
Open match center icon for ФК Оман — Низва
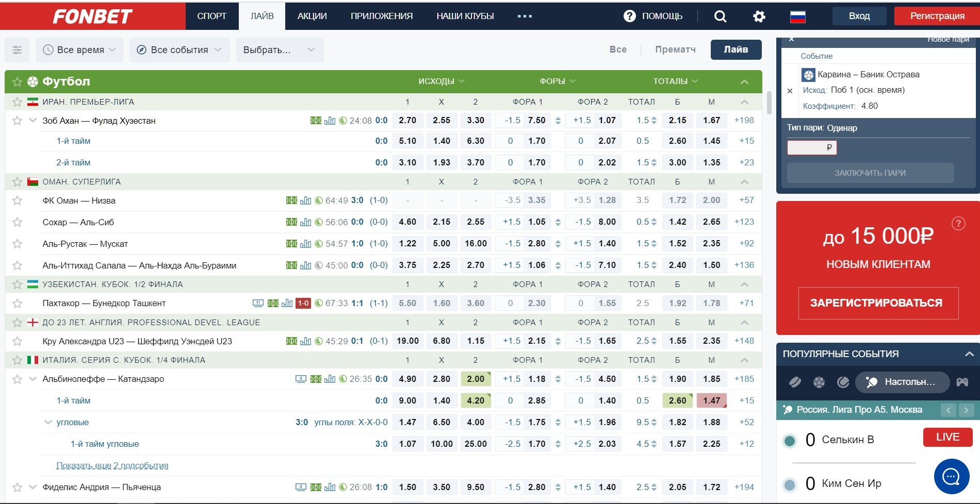tap(291, 200)
